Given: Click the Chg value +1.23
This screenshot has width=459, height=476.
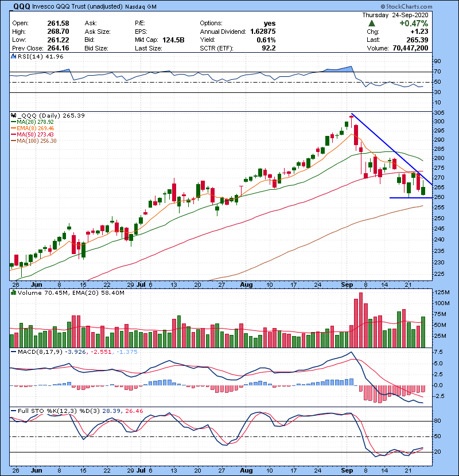Looking at the screenshot, I should click(x=419, y=32).
